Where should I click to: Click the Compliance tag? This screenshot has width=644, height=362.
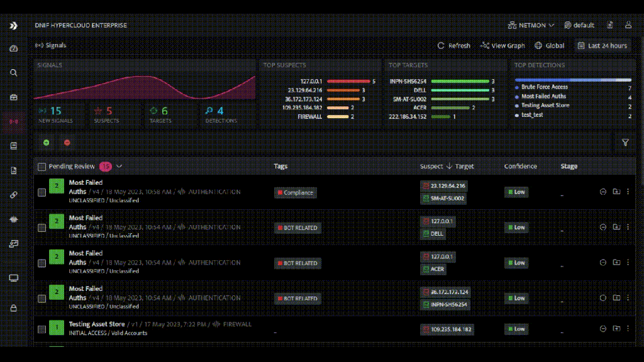(x=296, y=192)
